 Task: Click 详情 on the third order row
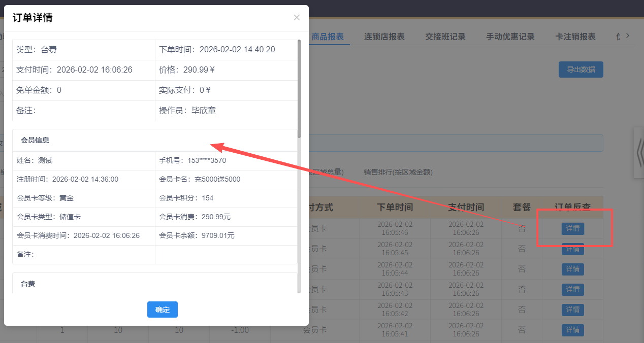[x=572, y=269]
